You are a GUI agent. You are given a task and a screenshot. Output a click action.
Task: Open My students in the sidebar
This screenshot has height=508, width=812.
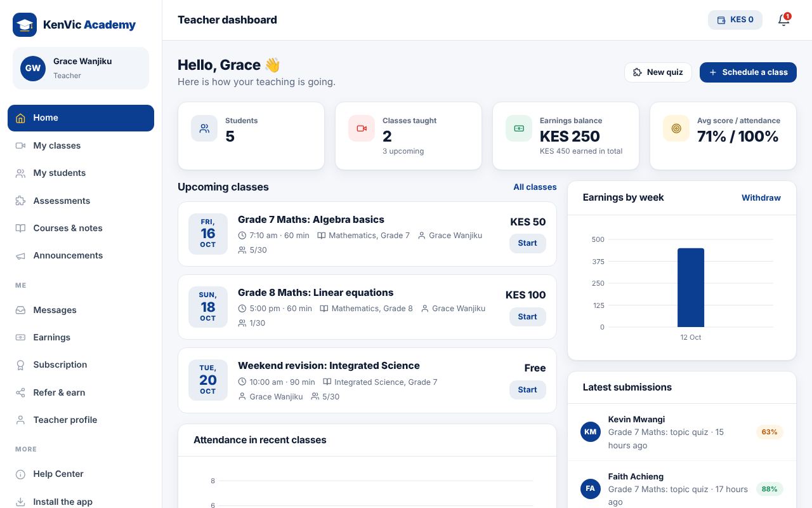point(81,173)
